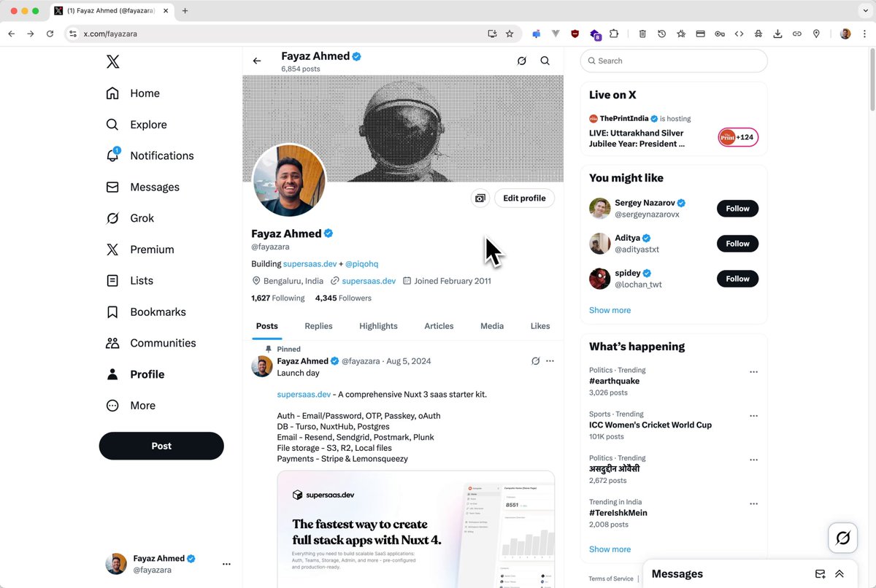This screenshot has width=876, height=588.
Task: Click the Grok icon in the profile header
Action: coord(522,61)
